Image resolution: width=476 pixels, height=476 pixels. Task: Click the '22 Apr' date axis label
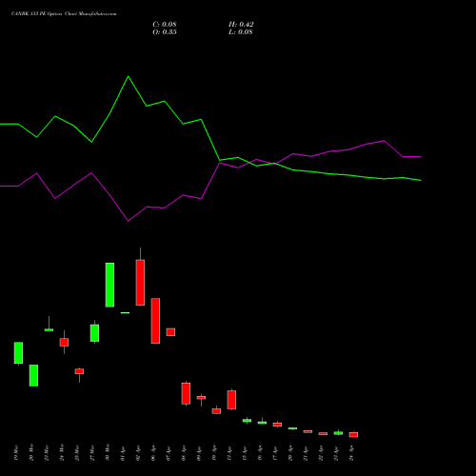(321, 453)
